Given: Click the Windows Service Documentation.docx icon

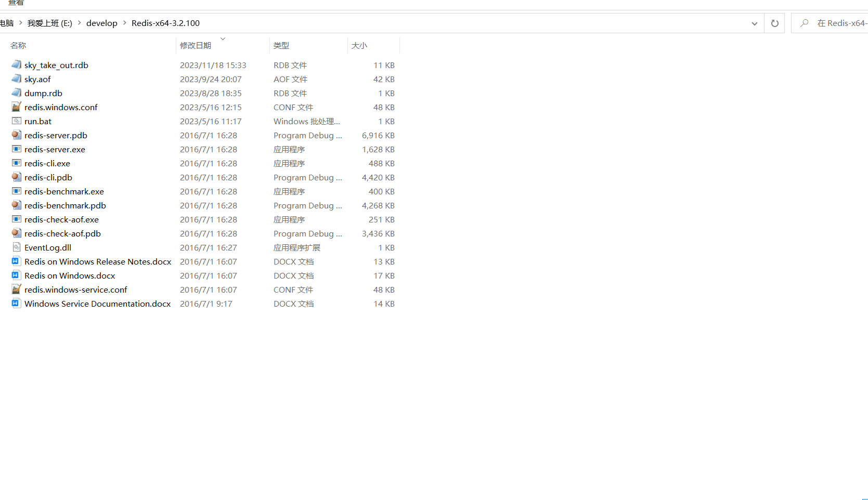Looking at the screenshot, I should coord(16,304).
